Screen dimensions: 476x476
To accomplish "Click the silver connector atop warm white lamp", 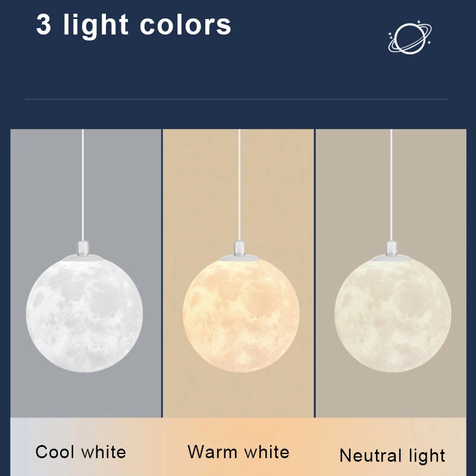I will click(239, 246).
